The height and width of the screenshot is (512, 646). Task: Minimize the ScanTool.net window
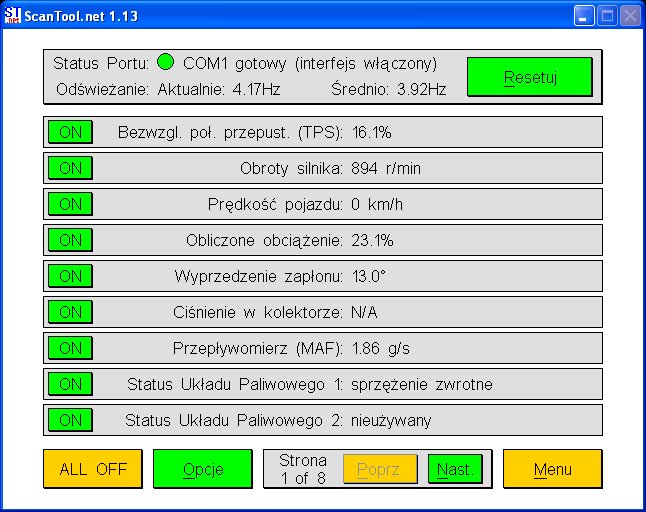(x=584, y=15)
